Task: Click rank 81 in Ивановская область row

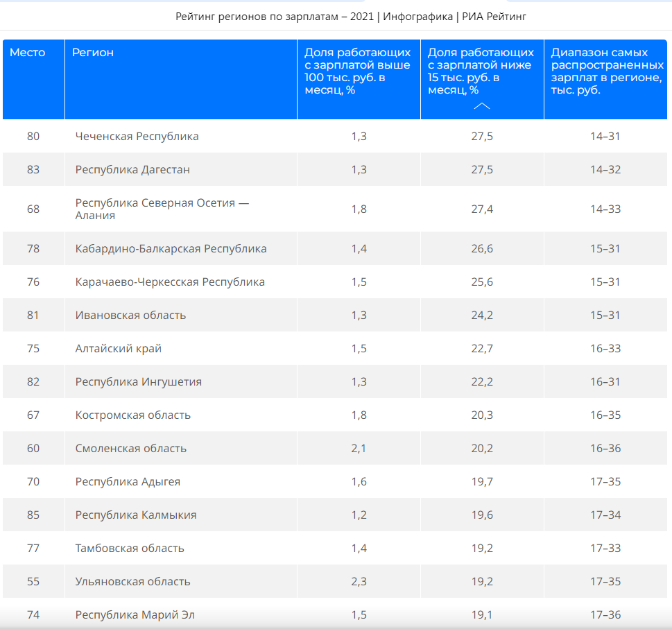Action: click(33, 316)
